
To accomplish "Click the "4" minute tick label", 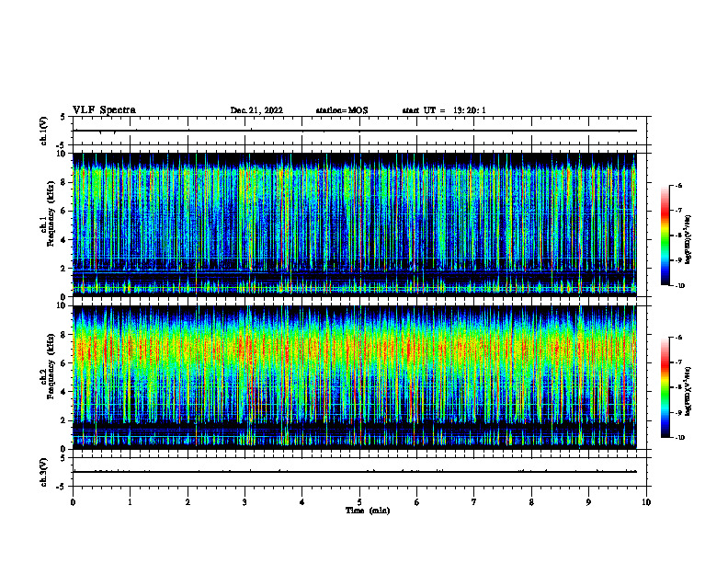I will coord(302,502).
